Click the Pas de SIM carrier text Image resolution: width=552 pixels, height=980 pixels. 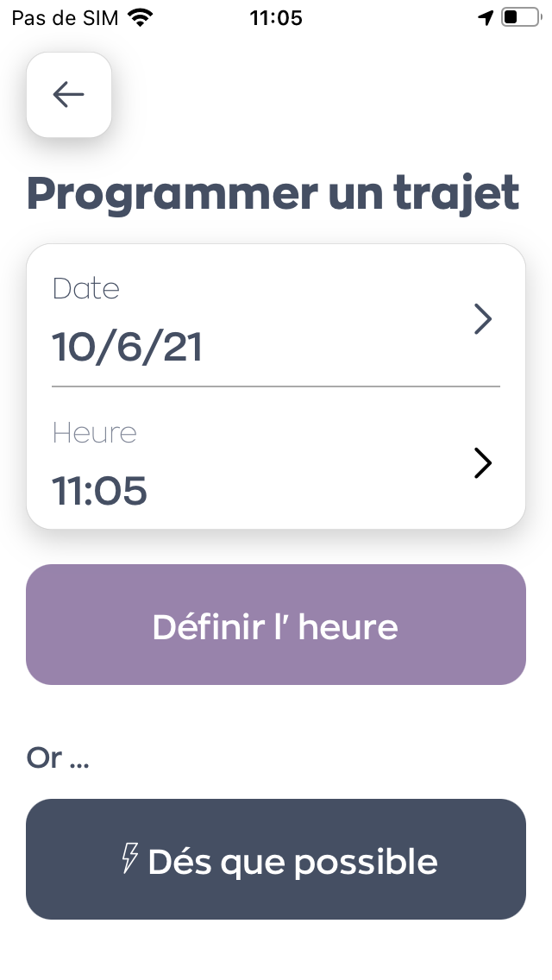(65, 17)
